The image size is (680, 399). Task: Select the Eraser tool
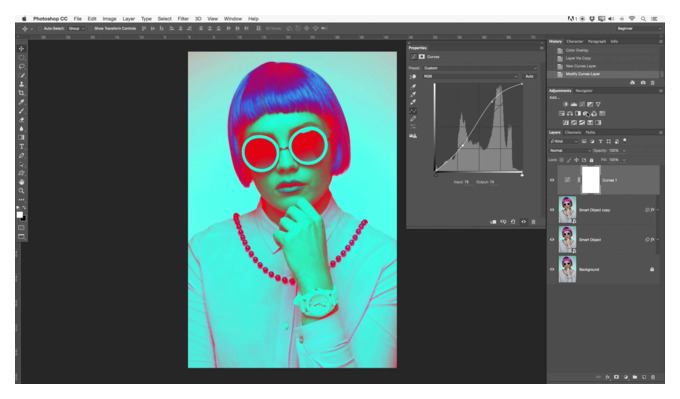[x=21, y=120]
